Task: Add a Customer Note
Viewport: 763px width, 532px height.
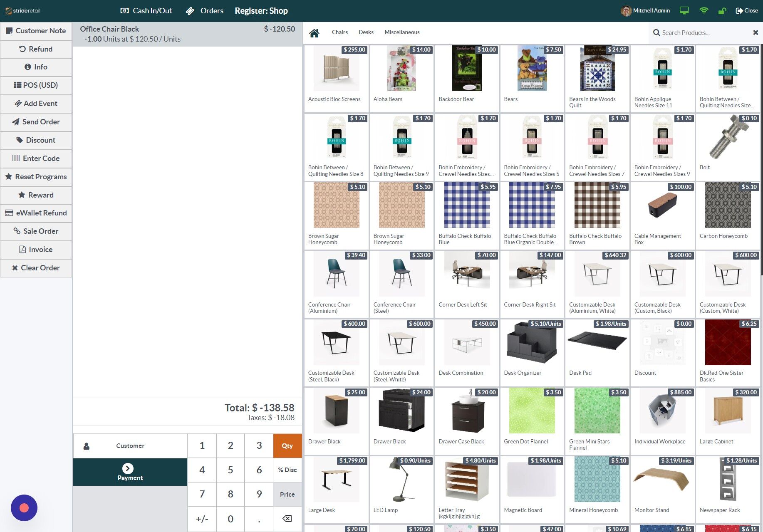Action: click(36, 31)
